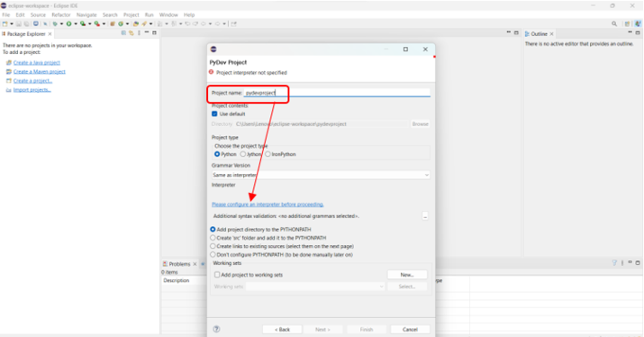Enable Add project to working sets checkbox
644x337 pixels.
[x=217, y=275]
